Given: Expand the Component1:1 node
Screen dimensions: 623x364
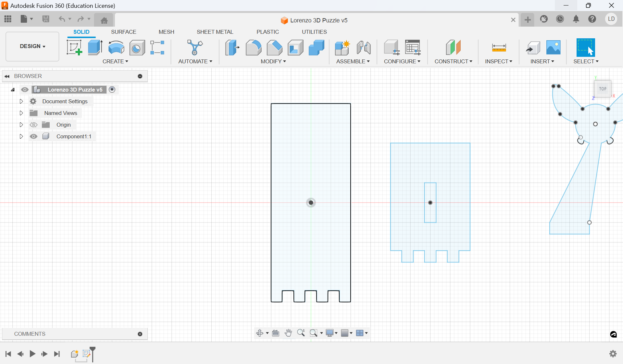Looking at the screenshot, I should click(x=21, y=136).
